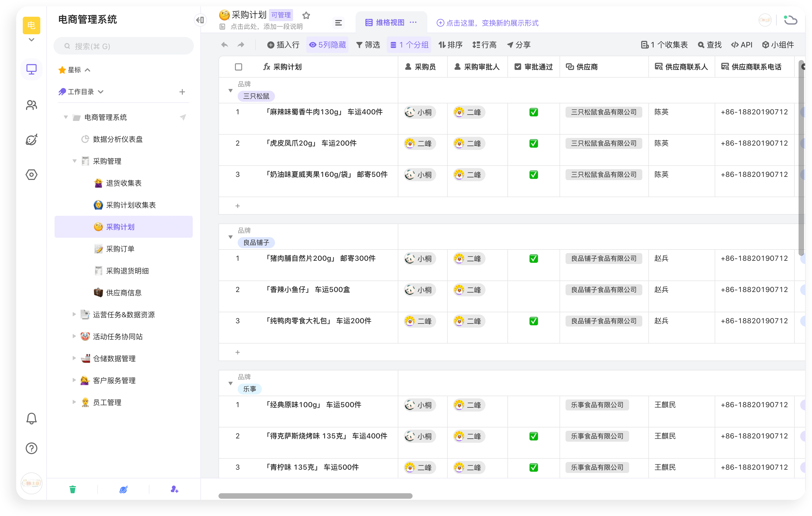Screen dimensions: 812x516
Task: Uncheck 审批通过 for 虎皮凤爪20g row
Action: pyautogui.click(x=533, y=143)
